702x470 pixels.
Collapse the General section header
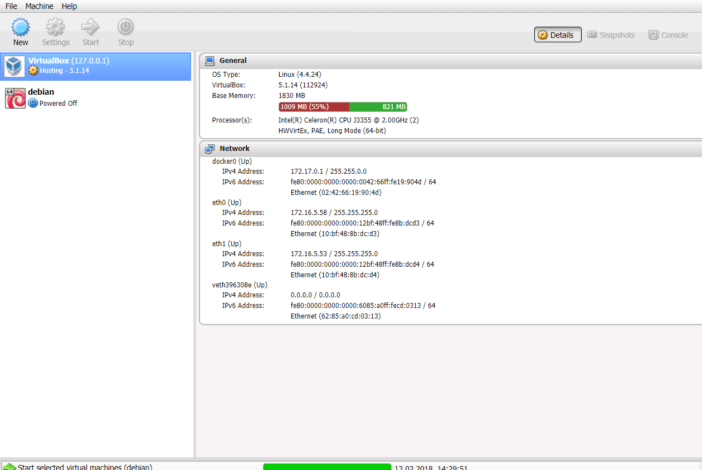point(451,61)
